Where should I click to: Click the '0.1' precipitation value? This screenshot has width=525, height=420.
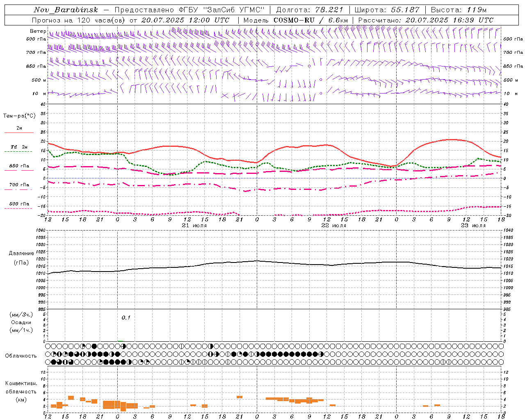(x=126, y=317)
